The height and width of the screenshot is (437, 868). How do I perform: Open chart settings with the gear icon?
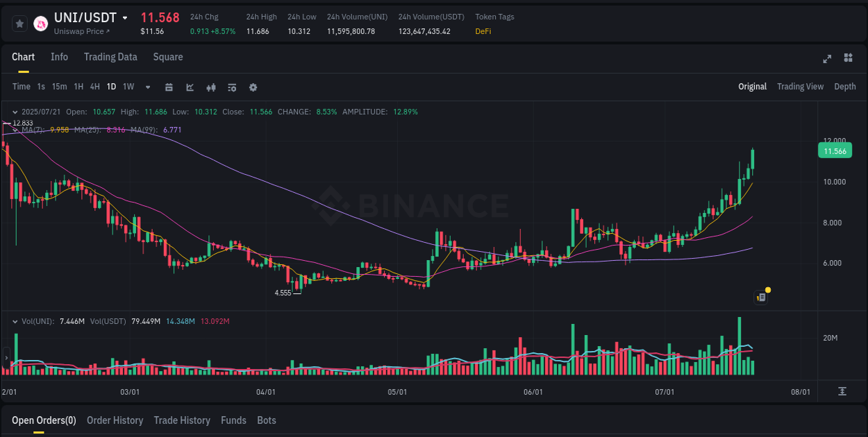coord(253,87)
